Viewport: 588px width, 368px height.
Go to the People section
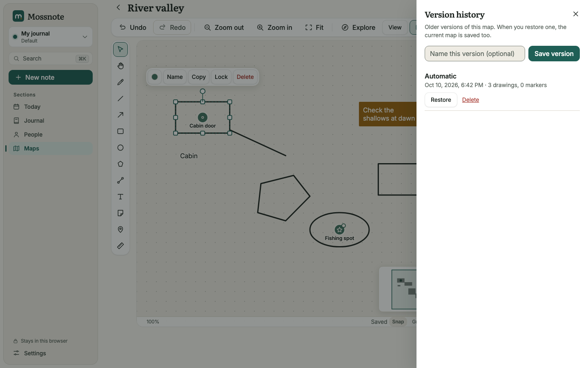[x=51, y=135]
